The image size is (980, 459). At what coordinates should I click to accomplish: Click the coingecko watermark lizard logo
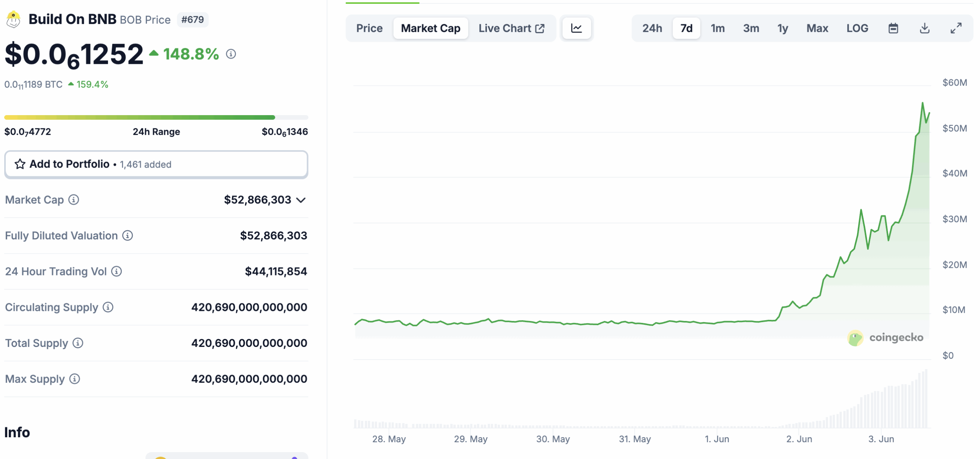click(x=856, y=338)
